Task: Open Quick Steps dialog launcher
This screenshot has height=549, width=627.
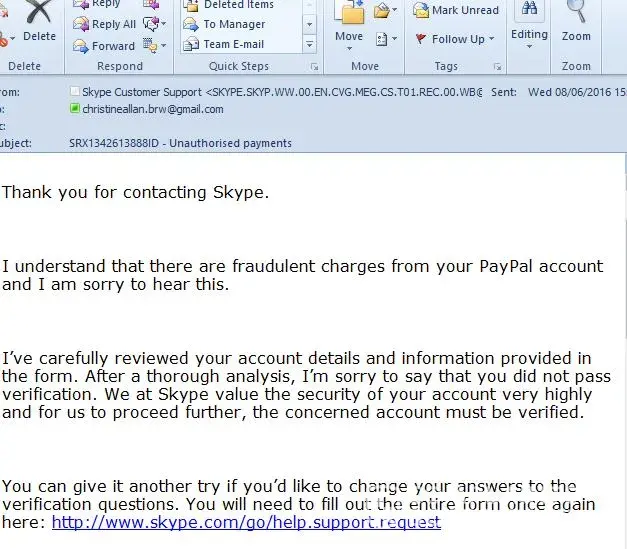Action: pos(314,67)
